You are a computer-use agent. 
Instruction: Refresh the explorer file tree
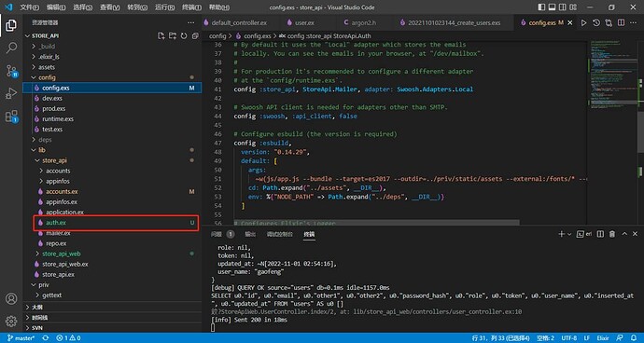point(184,35)
